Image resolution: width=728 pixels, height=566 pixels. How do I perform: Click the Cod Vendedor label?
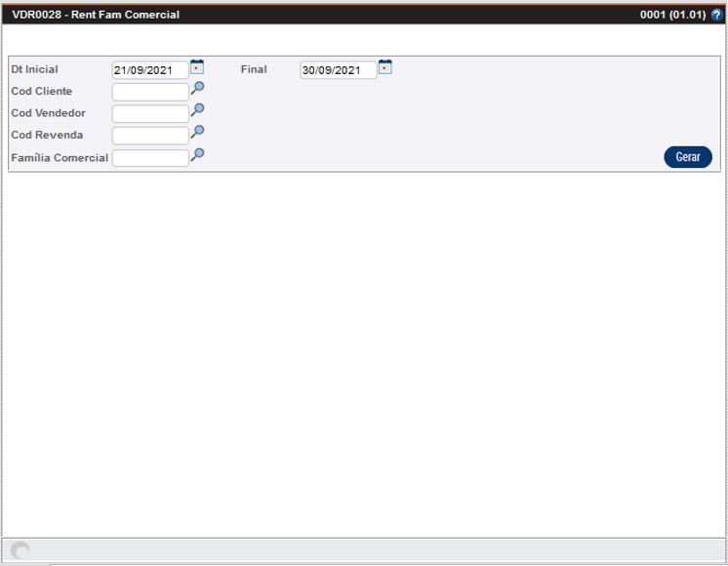(48, 113)
